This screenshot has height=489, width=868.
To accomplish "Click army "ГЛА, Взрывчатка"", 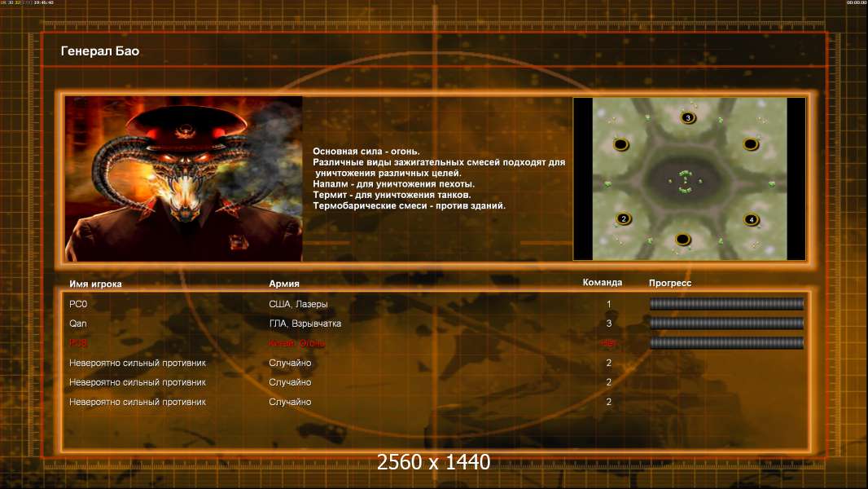I will tap(305, 324).
